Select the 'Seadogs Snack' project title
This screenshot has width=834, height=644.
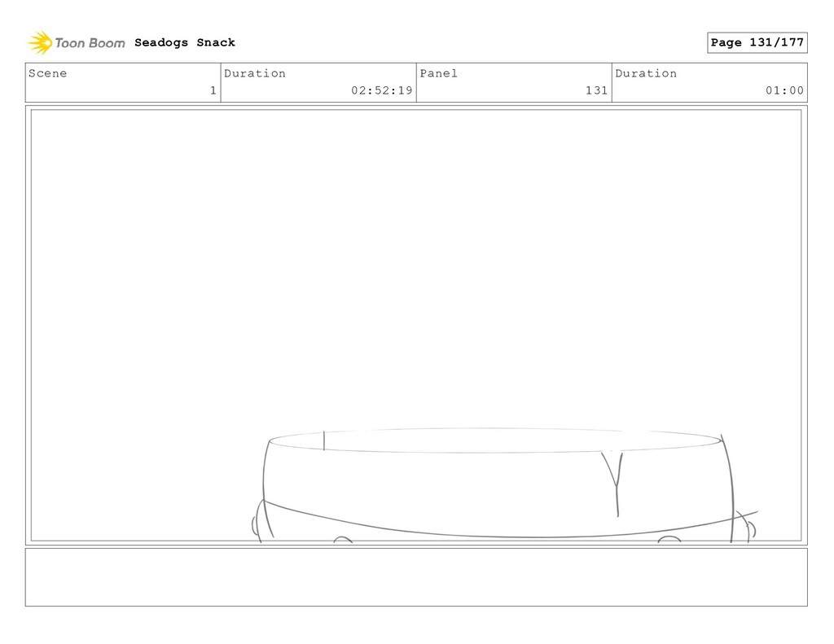point(185,42)
